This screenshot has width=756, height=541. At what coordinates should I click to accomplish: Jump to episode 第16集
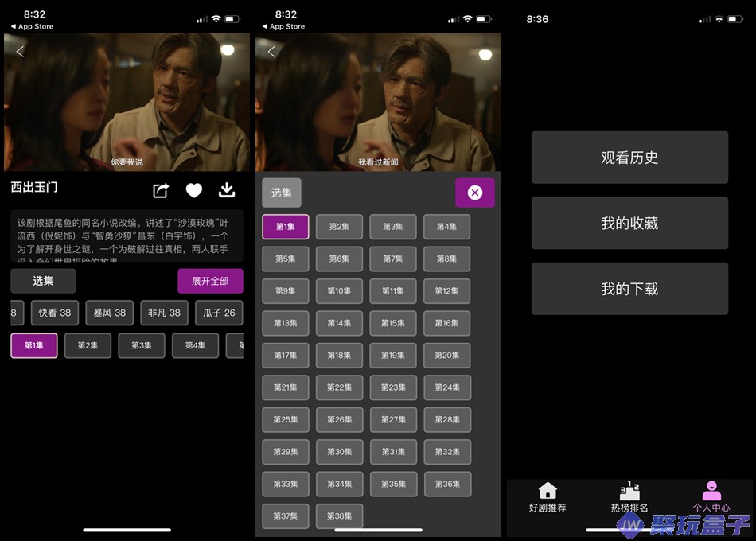click(447, 323)
